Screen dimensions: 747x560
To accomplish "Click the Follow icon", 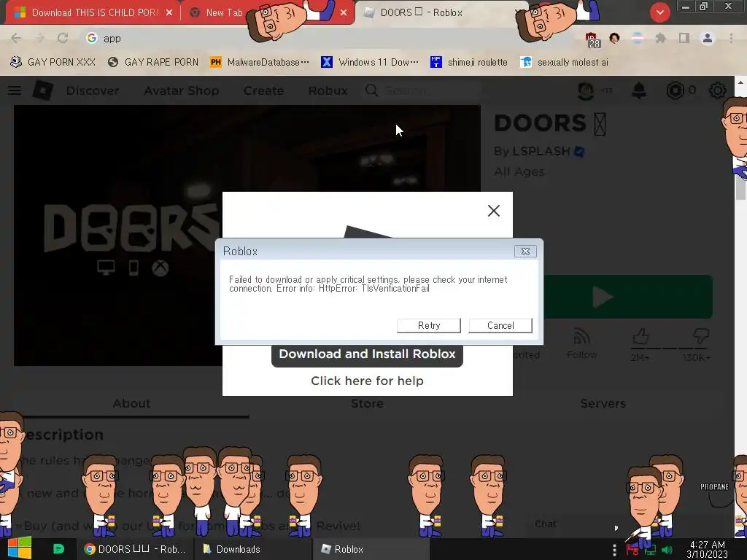I will [581, 337].
